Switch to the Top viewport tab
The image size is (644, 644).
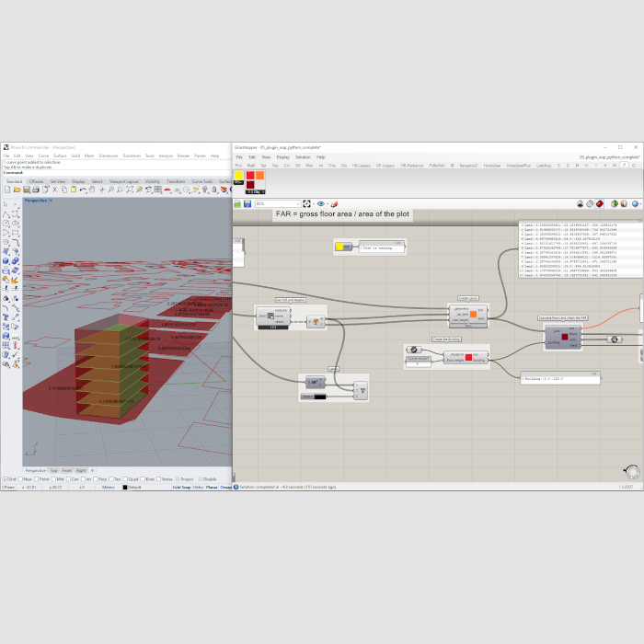(x=53, y=470)
